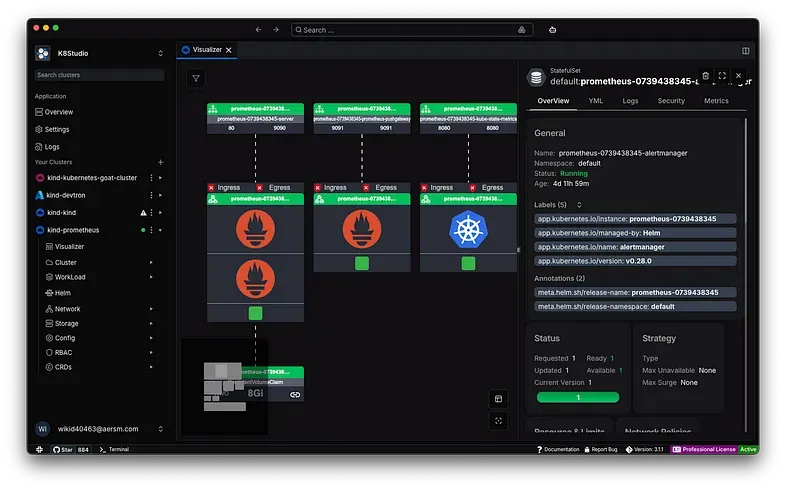Click the fit-to-view icon in the canvas corner
The height and width of the screenshot is (490, 786).
(x=498, y=421)
